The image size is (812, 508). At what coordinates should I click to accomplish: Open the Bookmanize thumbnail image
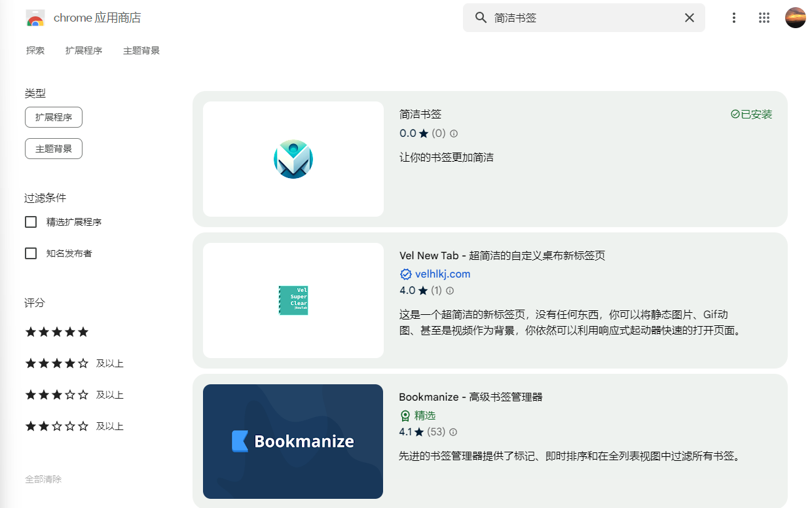point(293,441)
